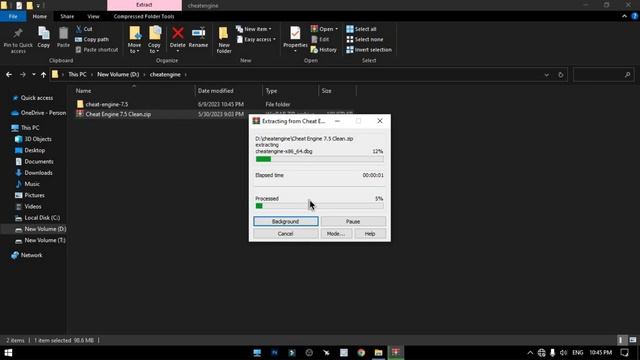Screen dimensions: 640x360
Task: Open New Volume (T:) in sidebar
Action: tap(44, 240)
